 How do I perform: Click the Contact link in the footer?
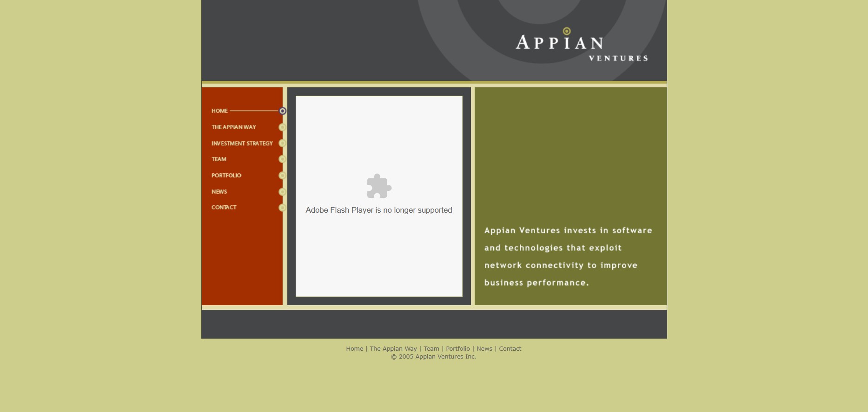pos(510,349)
